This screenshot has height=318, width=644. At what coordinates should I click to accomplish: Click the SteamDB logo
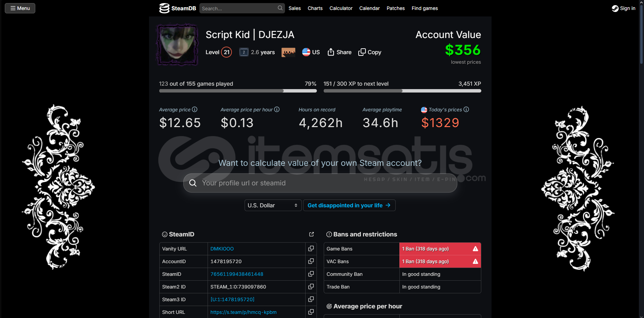(x=177, y=8)
